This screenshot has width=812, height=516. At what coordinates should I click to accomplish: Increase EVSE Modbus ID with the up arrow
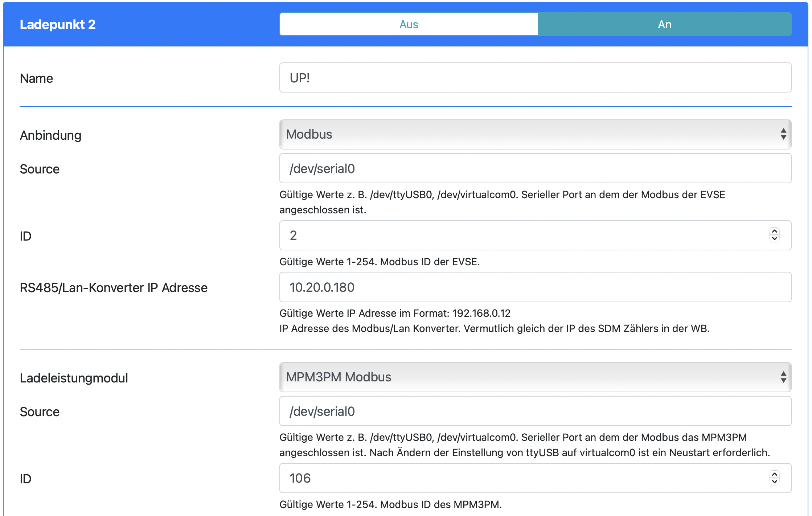click(x=775, y=232)
